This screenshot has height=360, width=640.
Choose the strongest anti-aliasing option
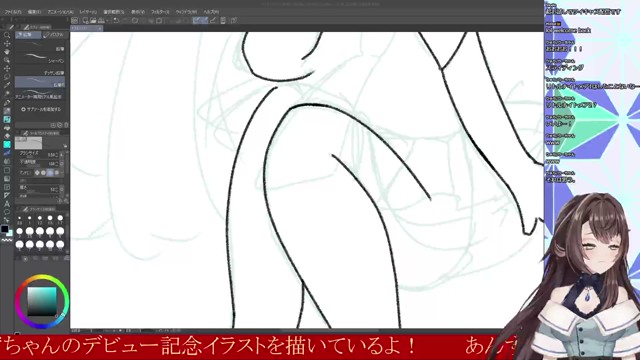click(57, 173)
